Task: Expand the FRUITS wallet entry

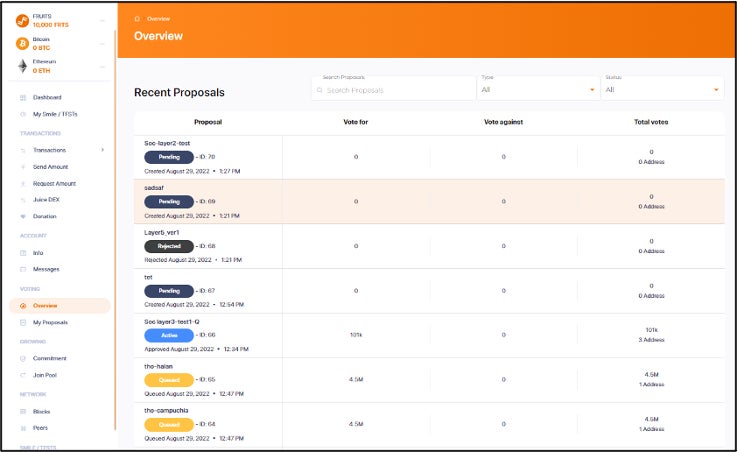Action: coord(102,21)
